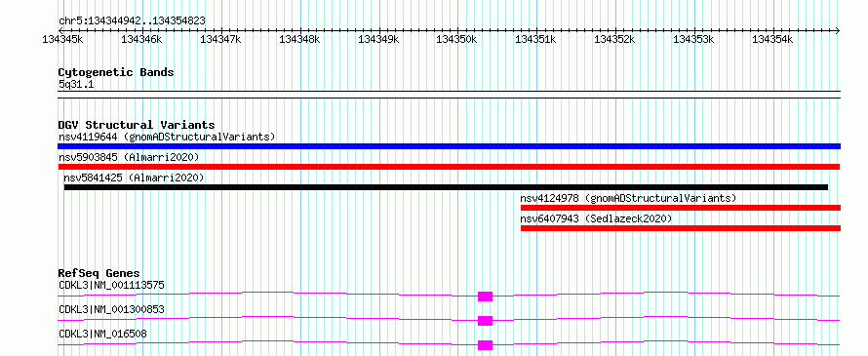Screen dimensions: 868x356
Task: Open nsv5841425 (Almarri2020) label
Action: click(x=134, y=178)
